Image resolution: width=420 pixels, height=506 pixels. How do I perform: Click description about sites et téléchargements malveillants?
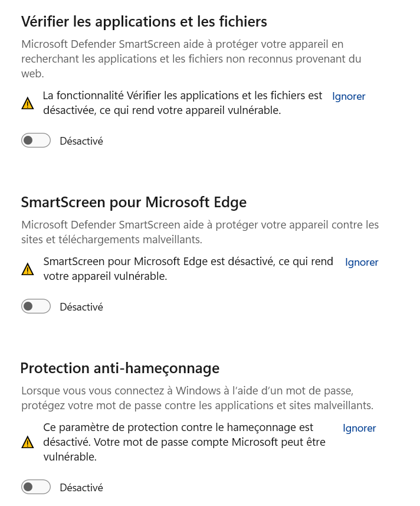(200, 232)
